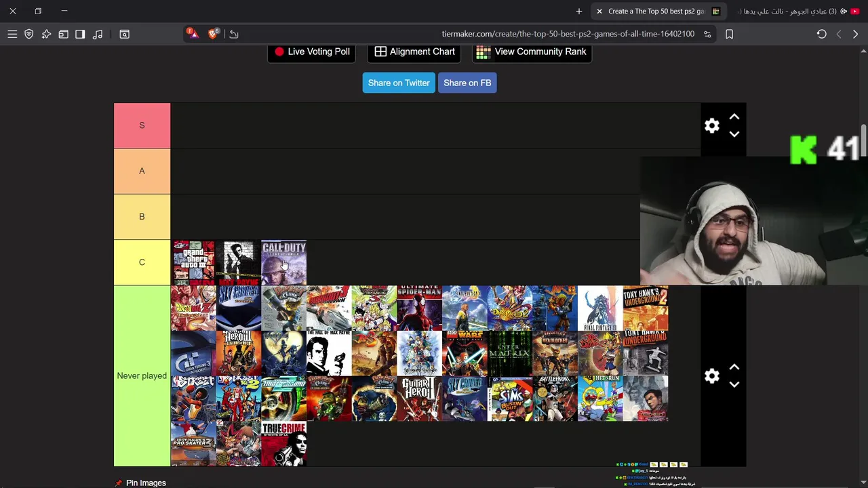
Task: Open the browser hamburger menu
Action: 12,34
